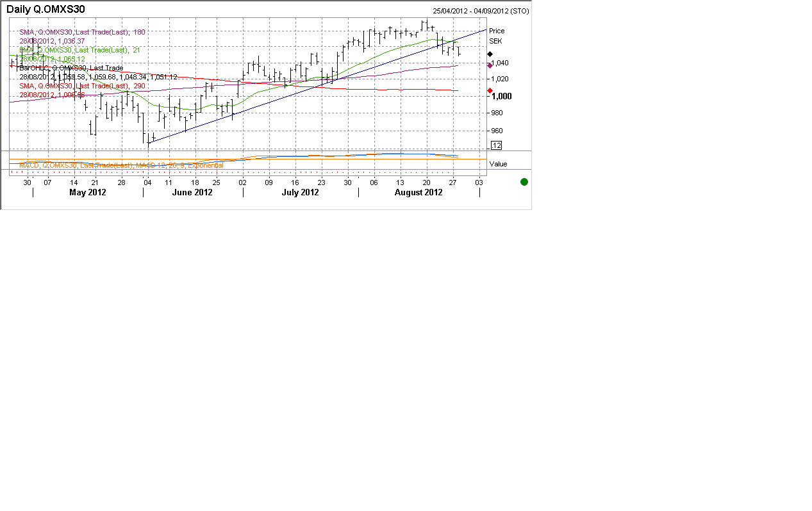Click the Daily Q.OMXS30 chart title
The image size is (812, 511).
tap(46, 10)
